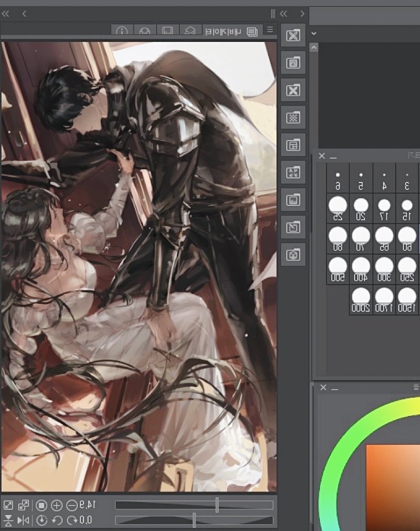Choose brush size 3 preset

point(407,178)
